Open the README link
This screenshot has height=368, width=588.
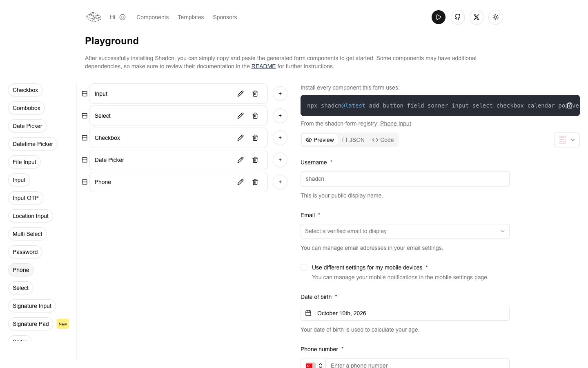coord(263,66)
